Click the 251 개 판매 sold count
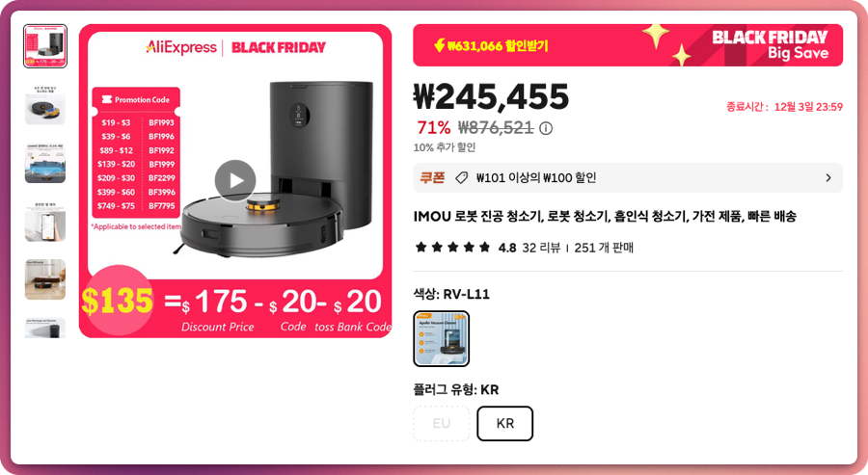 click(x=604, y=248)
